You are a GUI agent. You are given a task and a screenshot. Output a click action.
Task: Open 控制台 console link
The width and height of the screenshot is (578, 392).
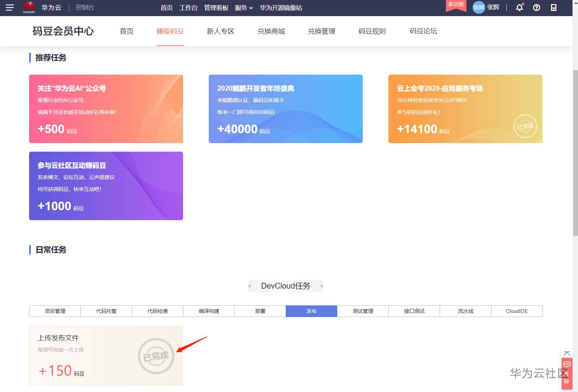(x=85, y=8)
